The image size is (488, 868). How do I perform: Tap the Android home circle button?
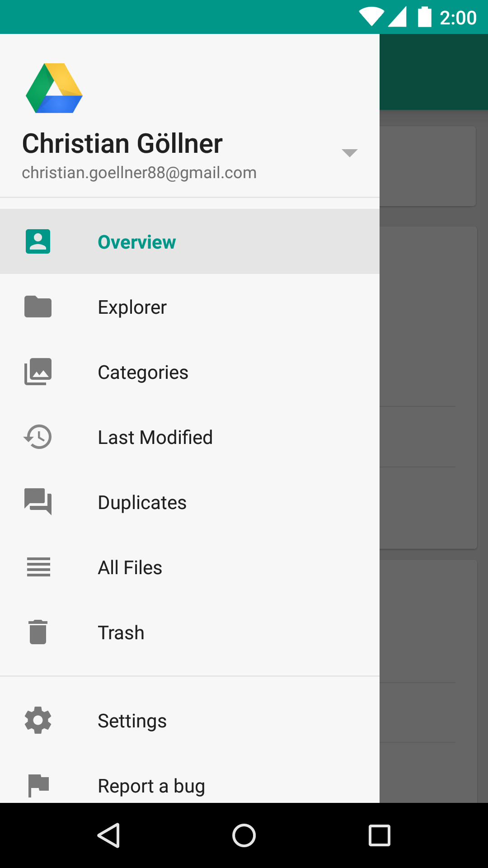tap(244, 835)
